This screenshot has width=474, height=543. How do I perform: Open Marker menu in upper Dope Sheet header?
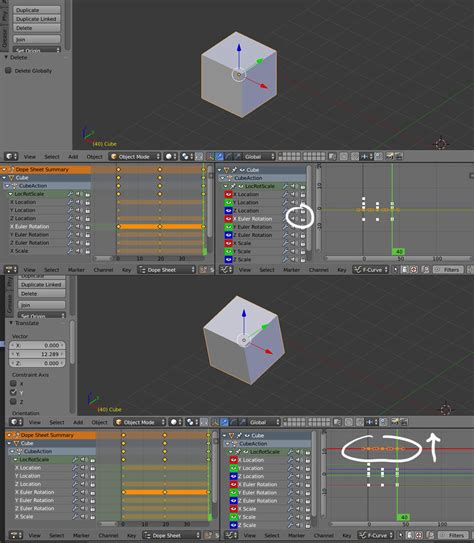click(x=76, y=269)
